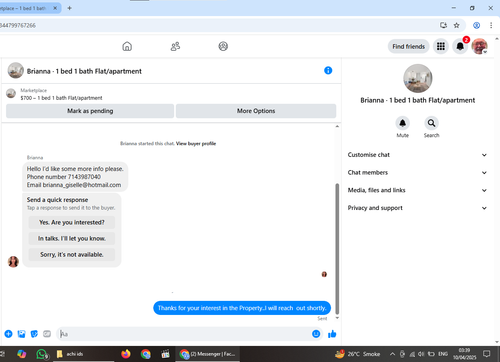
Task: Click Brianna's avatar beside the quick responses
Action: (x=13, y=262)
